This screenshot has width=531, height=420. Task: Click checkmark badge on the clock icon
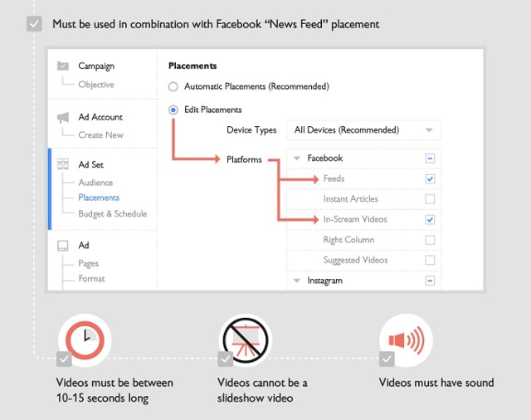(x=65, y=359)
